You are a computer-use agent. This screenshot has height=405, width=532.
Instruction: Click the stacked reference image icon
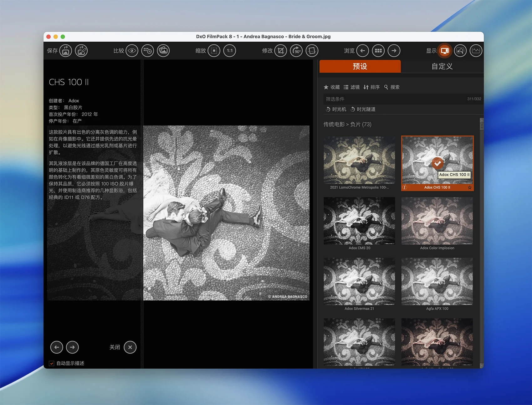(x=163, y=51)
